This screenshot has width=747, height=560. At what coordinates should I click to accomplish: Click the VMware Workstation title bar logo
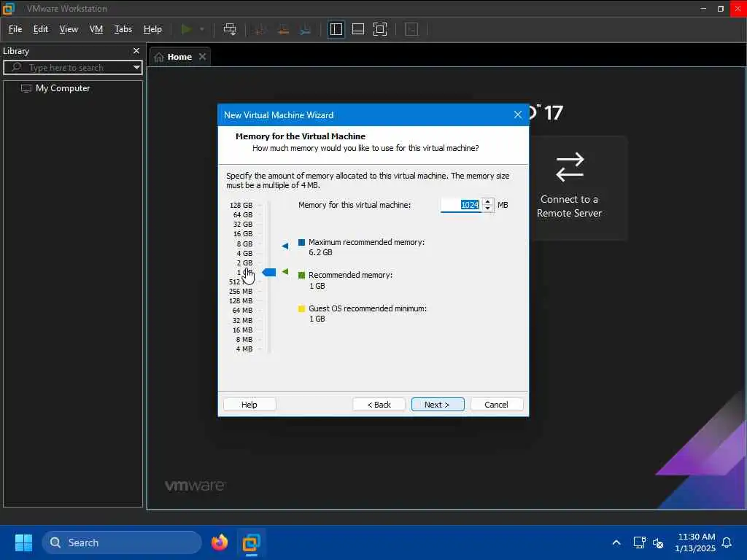tap(9, 8)
